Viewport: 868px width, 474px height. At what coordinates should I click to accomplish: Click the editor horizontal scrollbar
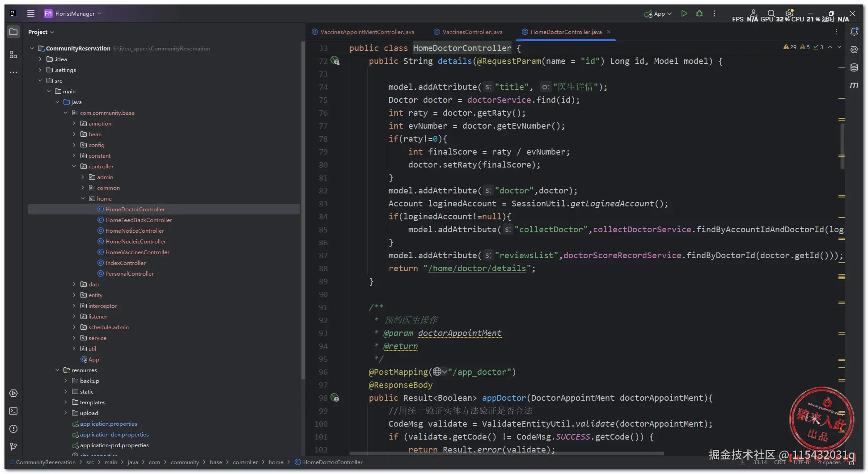point(507,453)
